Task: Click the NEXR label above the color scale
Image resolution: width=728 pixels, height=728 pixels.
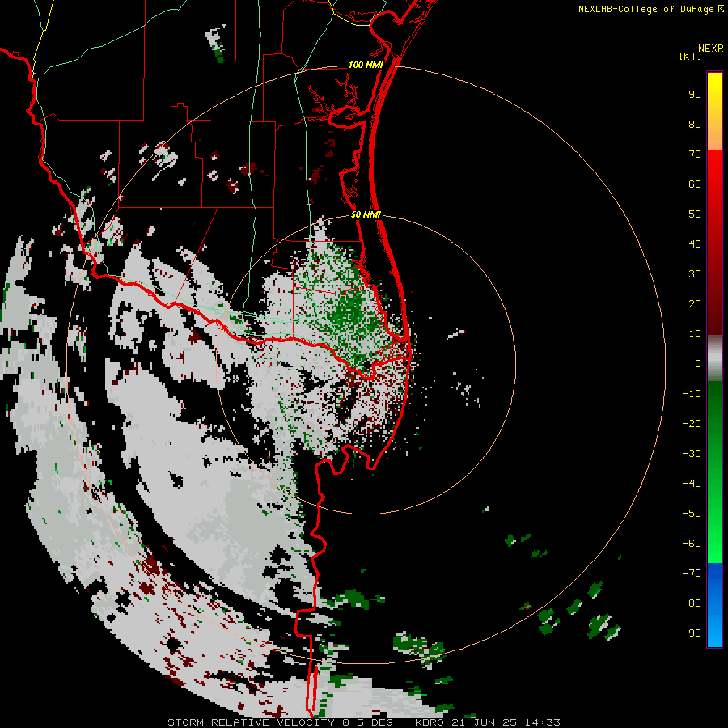Action: [x=711, y=49]
